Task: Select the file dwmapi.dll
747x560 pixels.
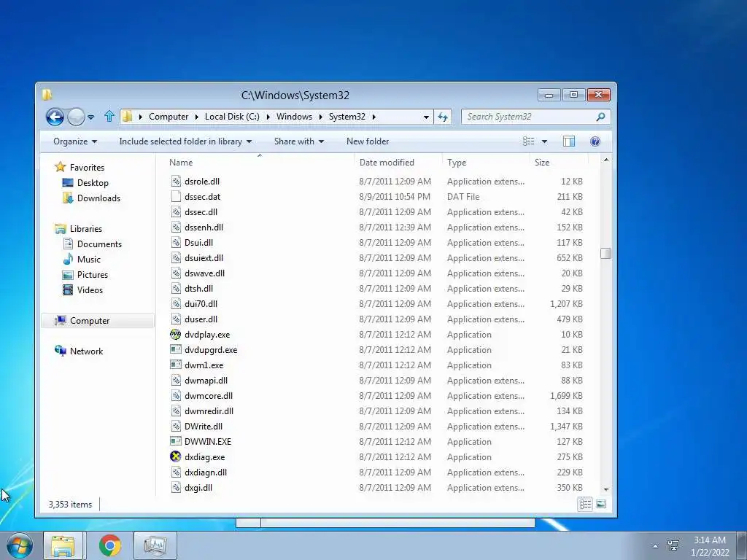Action: tap(206, 381)
